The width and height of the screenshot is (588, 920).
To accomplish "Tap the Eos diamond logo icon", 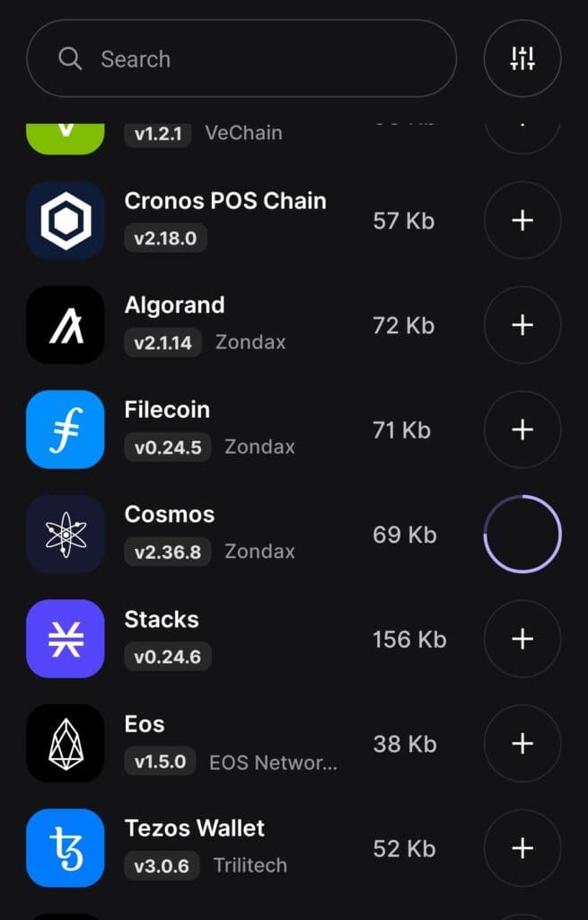I will (66, 744).
